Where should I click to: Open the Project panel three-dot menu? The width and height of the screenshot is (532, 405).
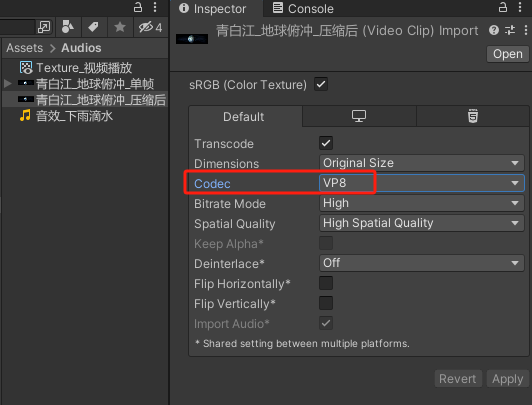[x=155, y=7]
